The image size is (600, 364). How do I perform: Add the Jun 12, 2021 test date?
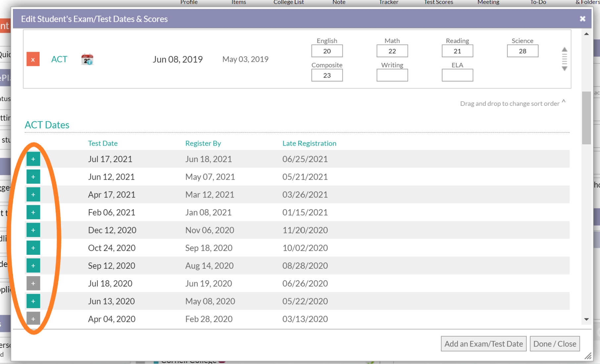33,177
